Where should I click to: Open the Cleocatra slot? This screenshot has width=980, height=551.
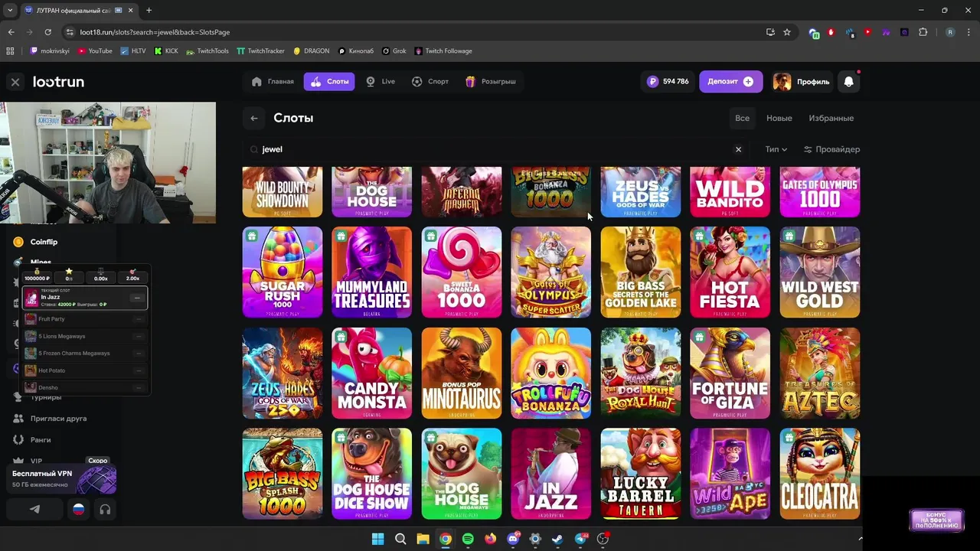(820, 474)
